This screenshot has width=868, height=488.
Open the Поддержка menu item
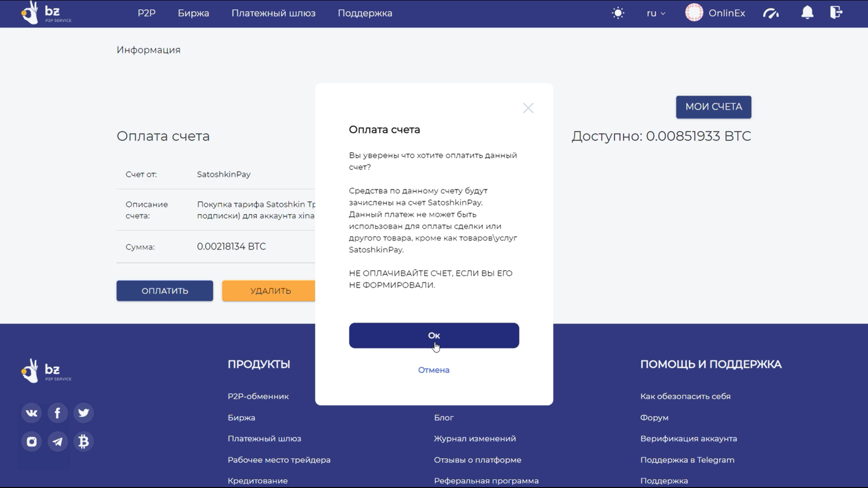[365, 13]
